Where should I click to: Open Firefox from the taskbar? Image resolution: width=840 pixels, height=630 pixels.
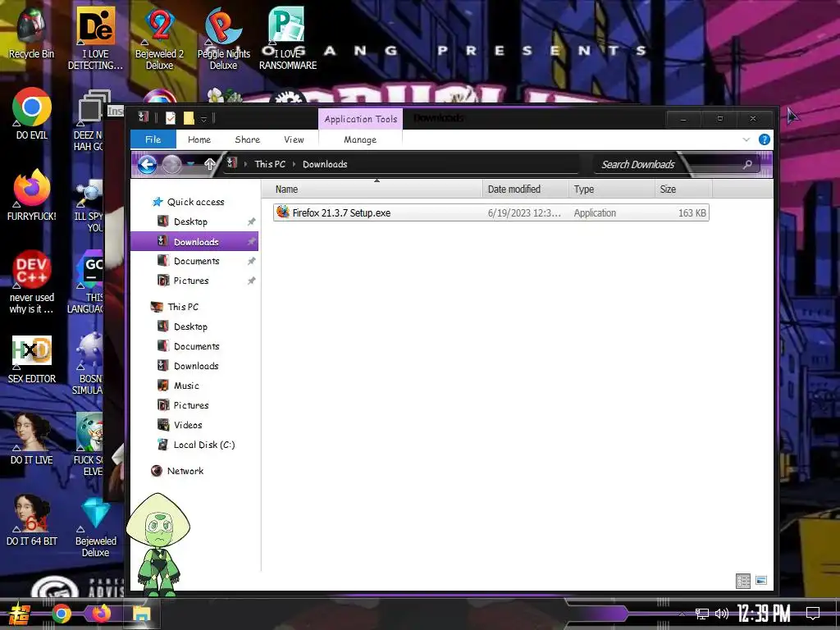coord(101,614)
